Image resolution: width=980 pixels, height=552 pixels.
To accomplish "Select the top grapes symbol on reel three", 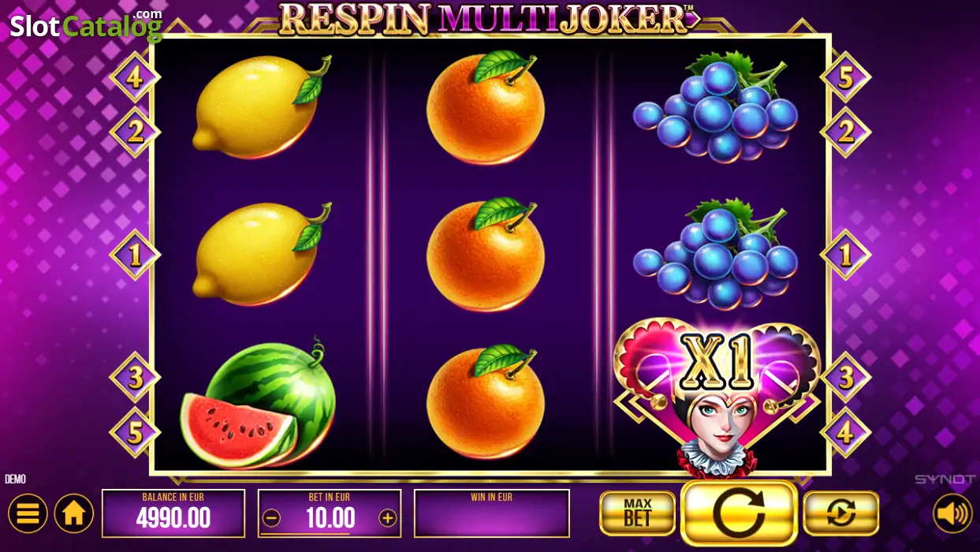I will click(x=715, y=106).
